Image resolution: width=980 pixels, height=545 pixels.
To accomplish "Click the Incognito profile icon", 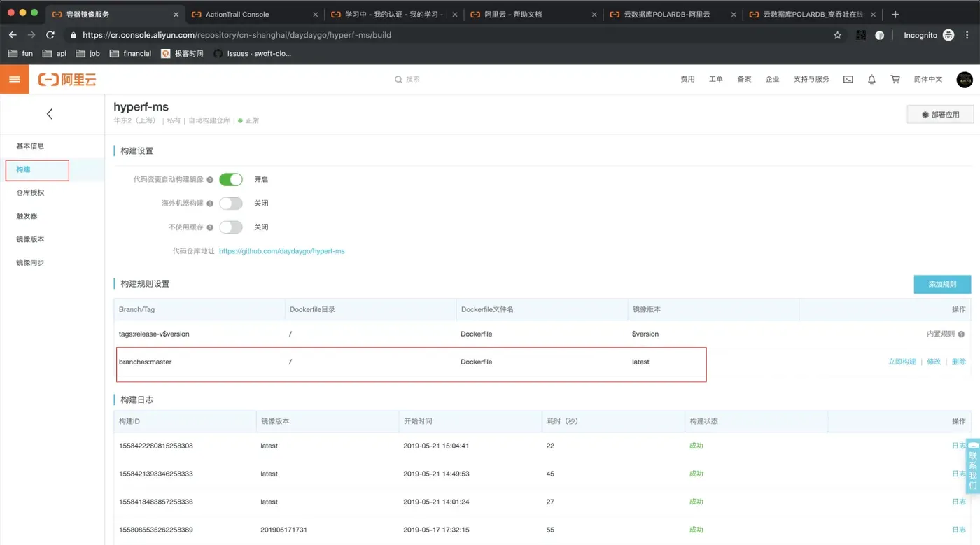I will tap(948, 35).
